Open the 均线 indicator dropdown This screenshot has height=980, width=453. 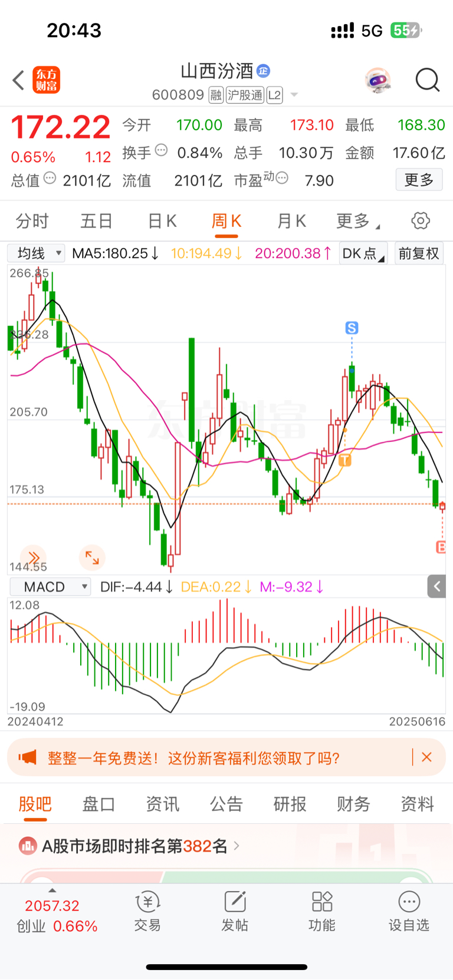[x=36, y=253]
